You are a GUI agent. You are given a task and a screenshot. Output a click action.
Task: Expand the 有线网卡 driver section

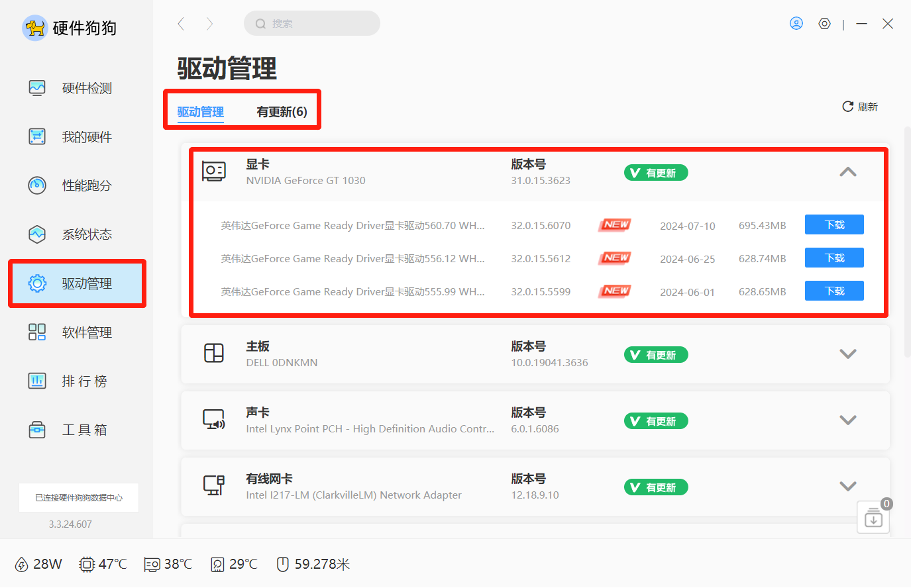tap(848, 486)
